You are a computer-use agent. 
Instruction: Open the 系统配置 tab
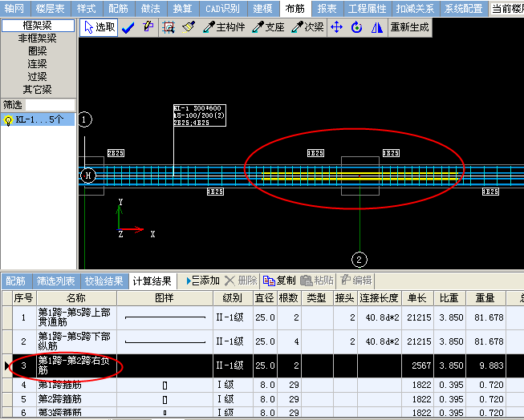click(x=463, y=8)
